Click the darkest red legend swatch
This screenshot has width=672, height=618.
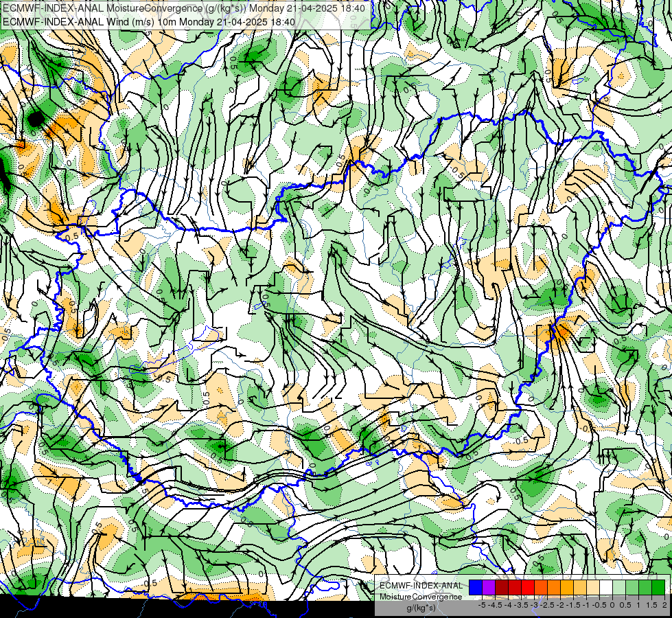[502, 588]
